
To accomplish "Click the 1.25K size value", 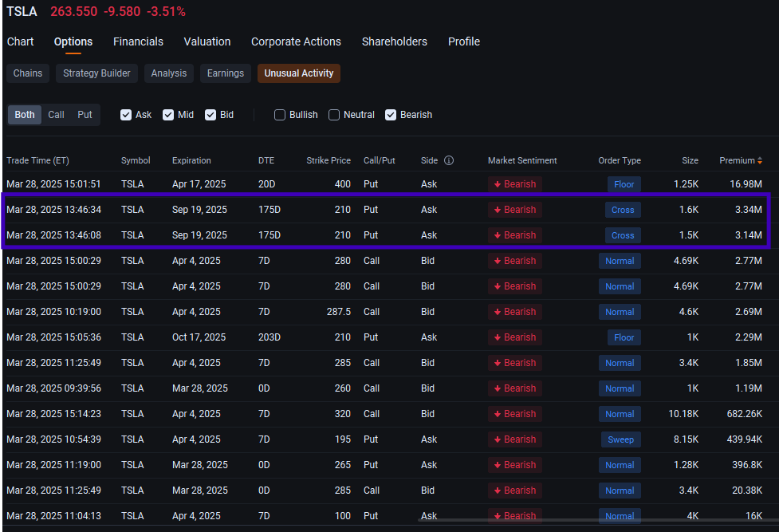I will (x=686, y=184).
